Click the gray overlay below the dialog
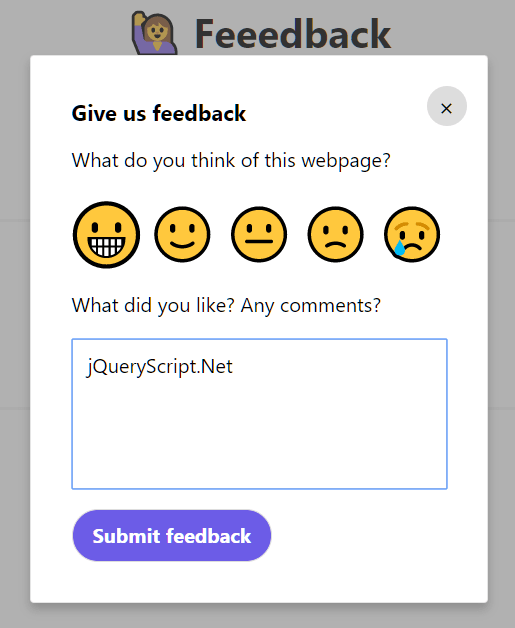515x628 pixels. (258, 616)
